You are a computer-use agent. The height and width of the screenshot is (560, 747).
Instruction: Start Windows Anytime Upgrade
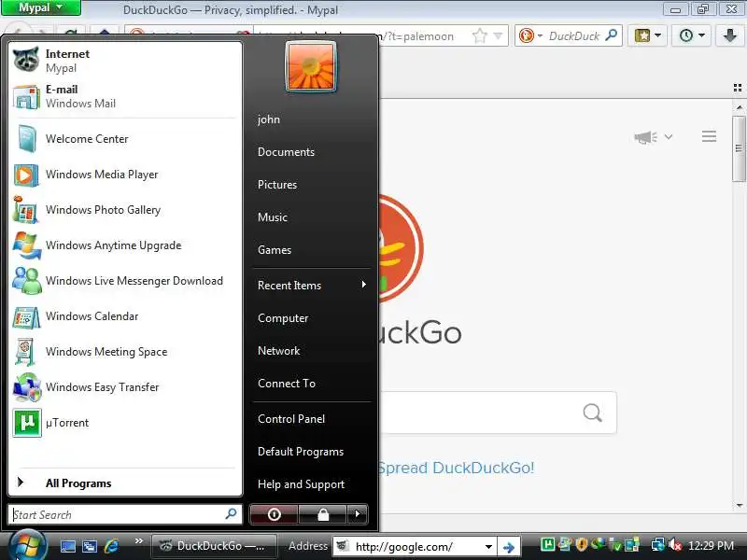click(125, 245)
